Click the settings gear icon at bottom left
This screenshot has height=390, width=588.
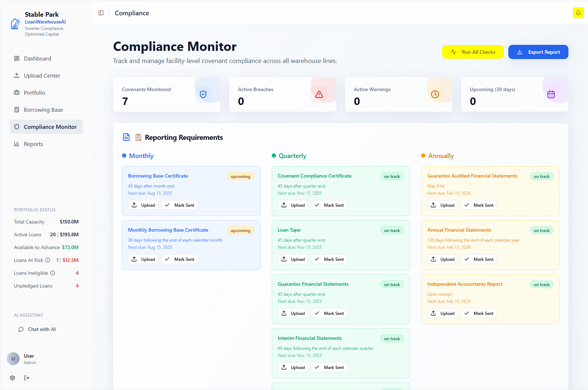[x=12, y=378]
